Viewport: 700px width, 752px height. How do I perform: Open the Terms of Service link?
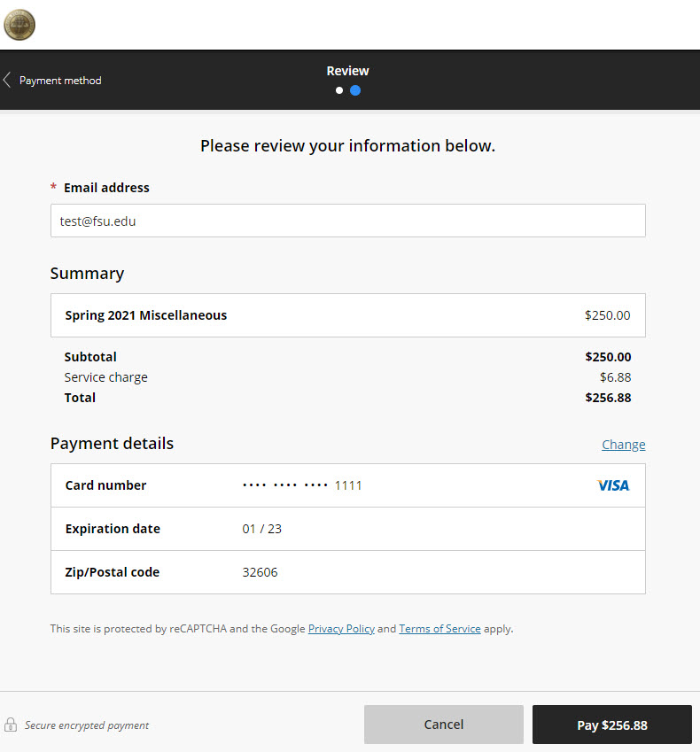[439, 628]
